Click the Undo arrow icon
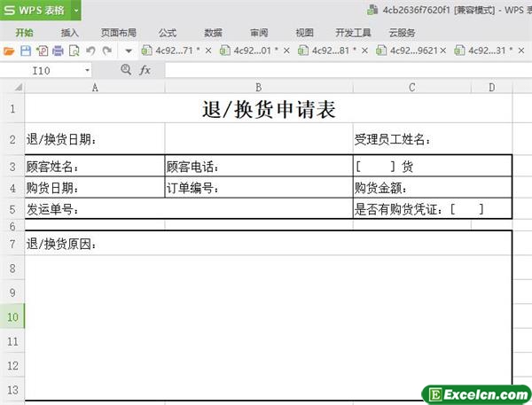Screen dimensions: 532x405 tap(90, 51)
